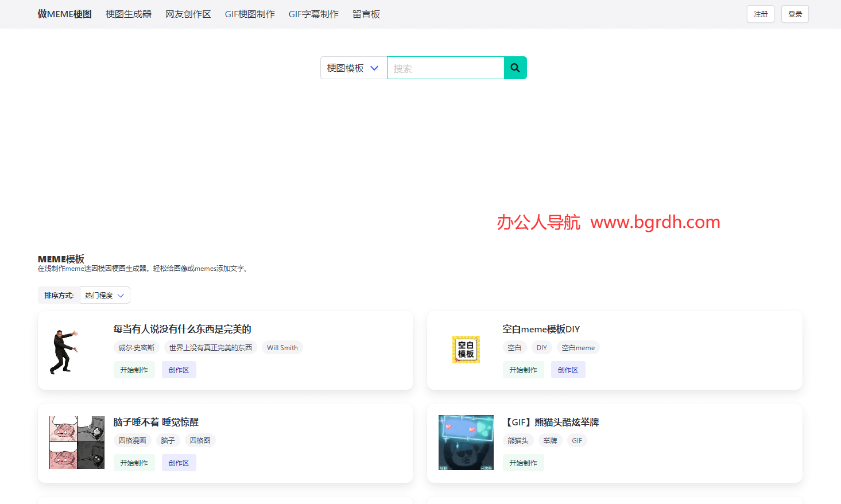Open the GIF字幕制作 page
The image size is (841, 504).
(313, 14)
